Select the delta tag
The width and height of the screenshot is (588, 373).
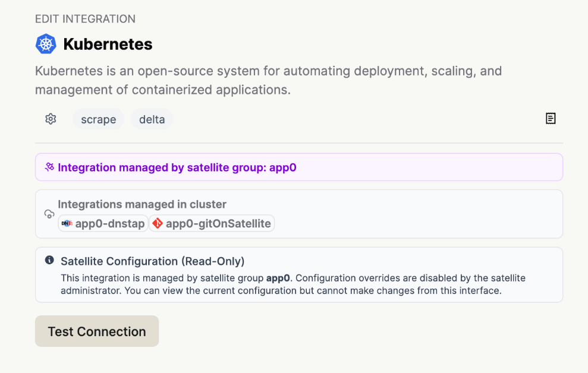[152, 119]
